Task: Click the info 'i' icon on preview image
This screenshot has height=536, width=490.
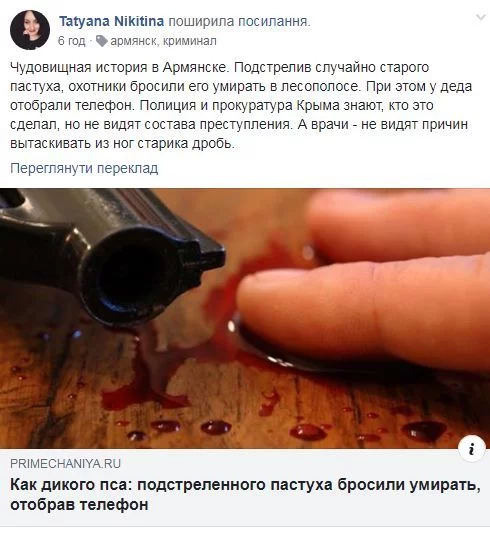Action: tap(472, 448)
